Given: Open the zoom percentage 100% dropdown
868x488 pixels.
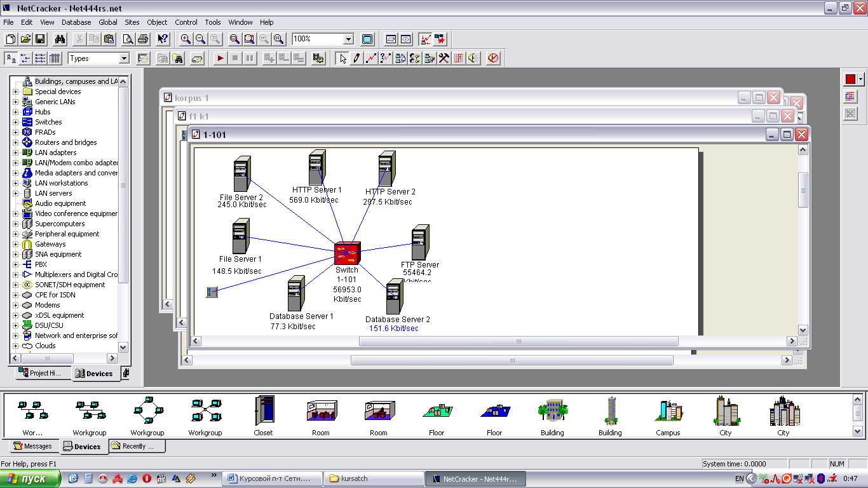Looking at the screenshot, I should (348, 39).
